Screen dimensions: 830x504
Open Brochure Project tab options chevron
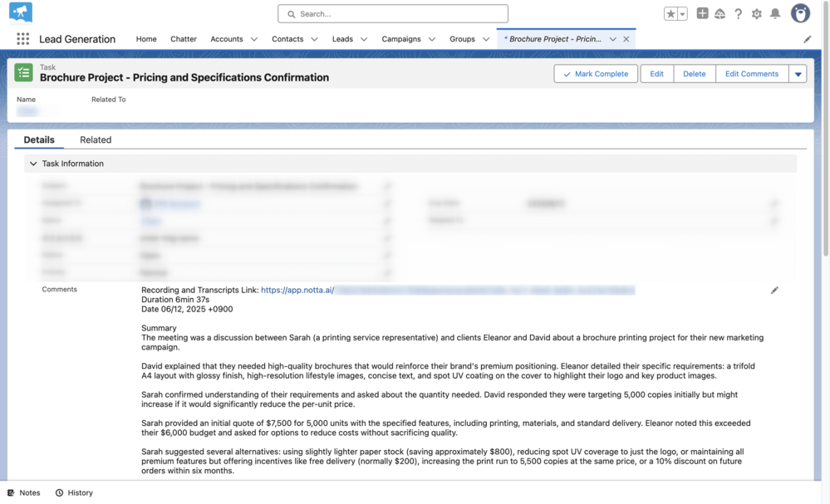612,39
